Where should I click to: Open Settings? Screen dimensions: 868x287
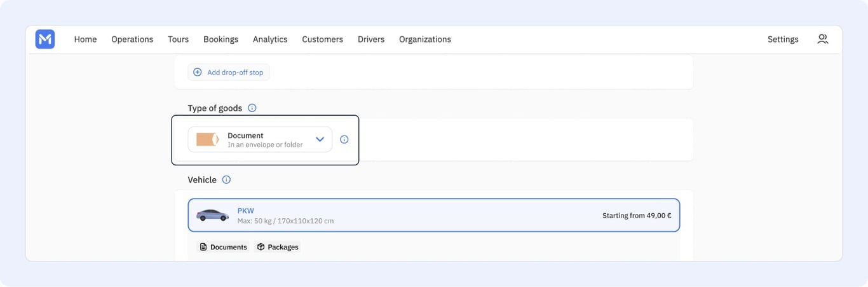783,39
